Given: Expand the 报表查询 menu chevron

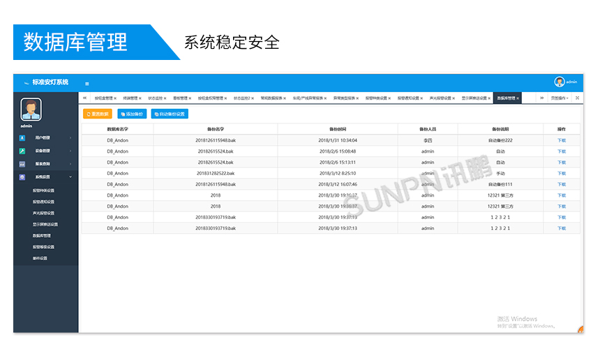Looking at the screenshot, I should 70,164.
